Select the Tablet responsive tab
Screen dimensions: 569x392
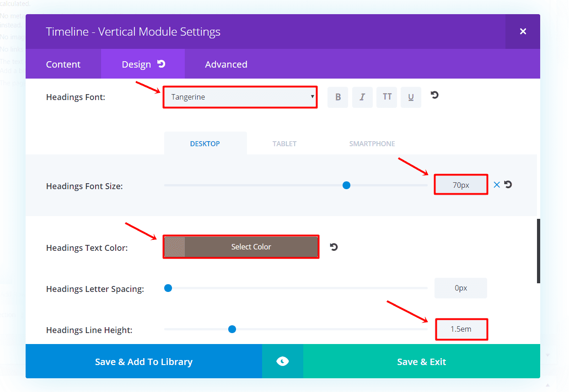click(x=284, y=143)
